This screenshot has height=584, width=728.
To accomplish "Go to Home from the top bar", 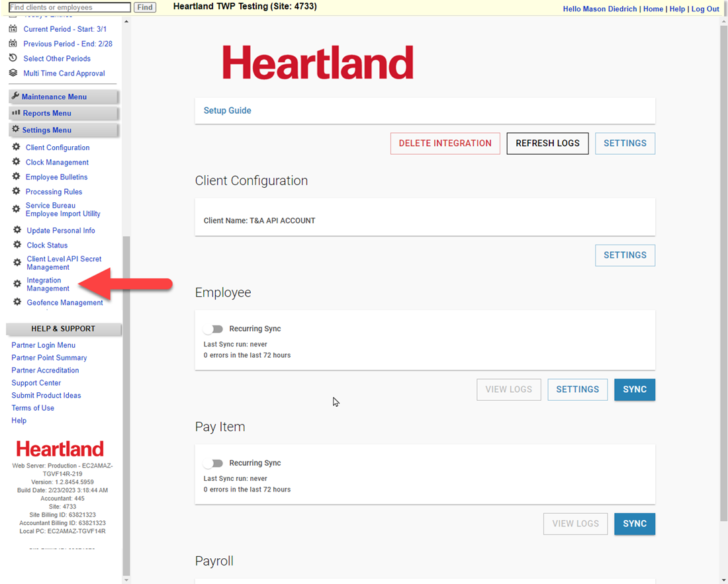I will [x=653, y=9].
